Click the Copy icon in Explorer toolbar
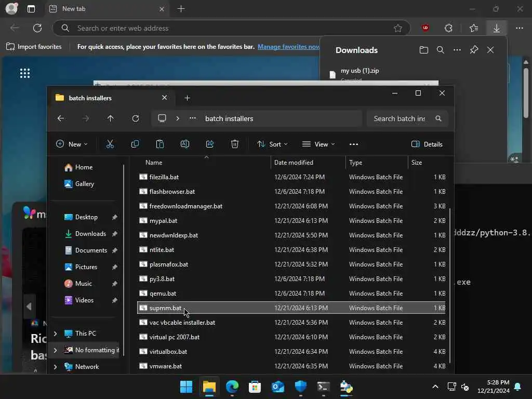This screenshot has width=532, height=399. pos(135,144)
